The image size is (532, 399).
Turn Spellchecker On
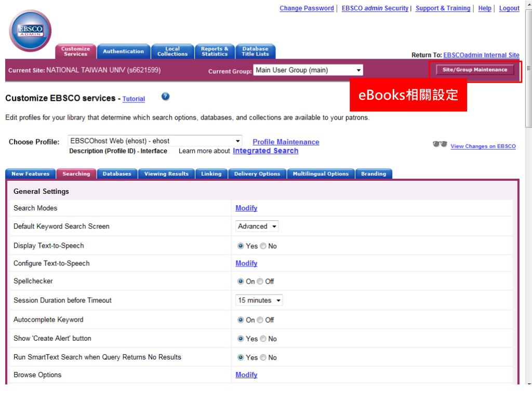click(241, 281)
